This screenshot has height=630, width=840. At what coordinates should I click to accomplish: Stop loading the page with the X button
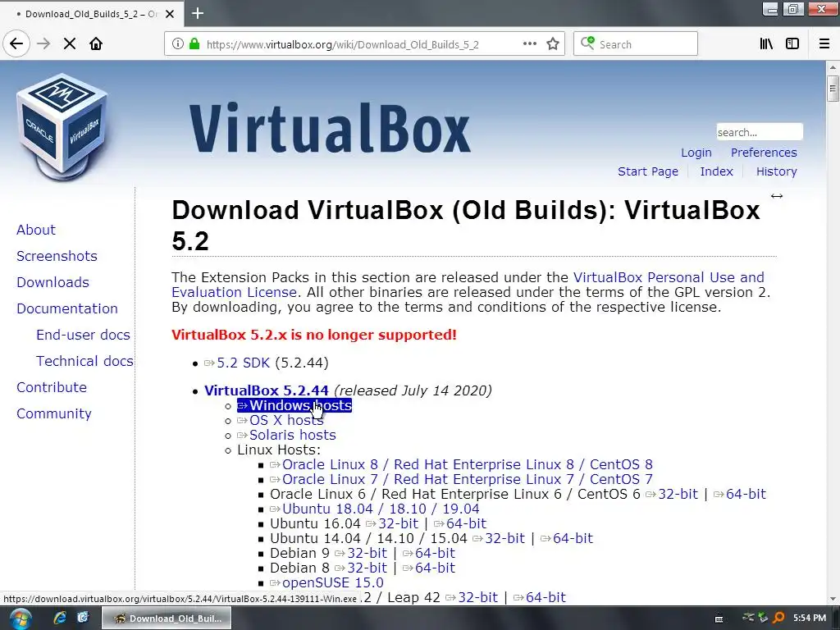[70, 43]
